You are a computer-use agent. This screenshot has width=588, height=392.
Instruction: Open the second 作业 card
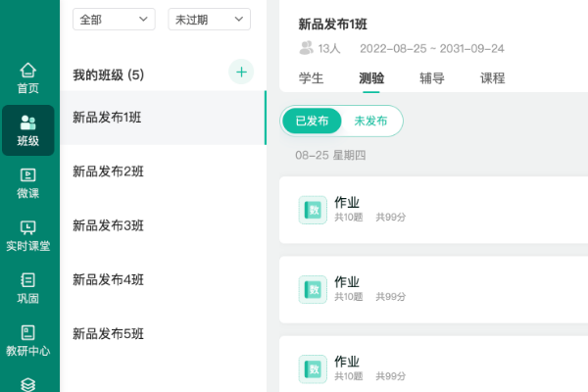tap(431, 289)
